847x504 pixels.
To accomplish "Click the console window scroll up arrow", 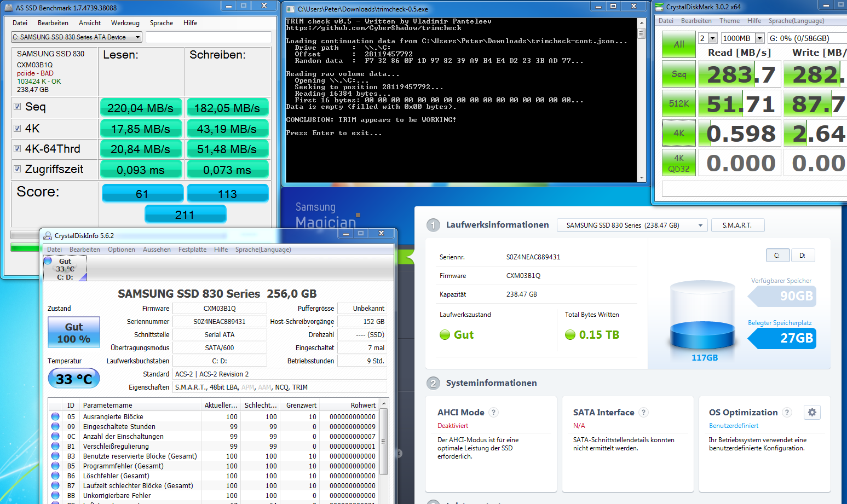I will click(641, 22).
